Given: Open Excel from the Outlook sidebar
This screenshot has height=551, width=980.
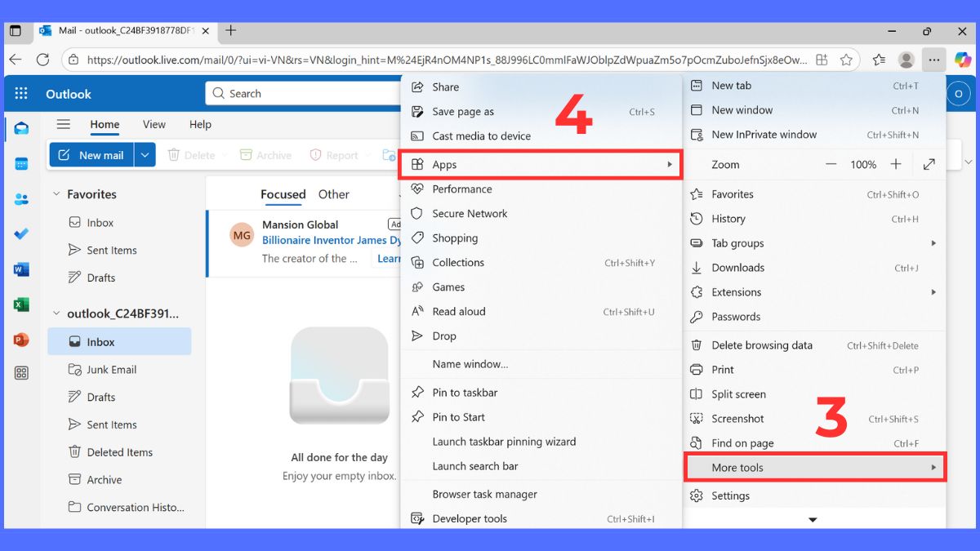Looking at the screenshot, I should pyautogui.click(x=21, y=304).
